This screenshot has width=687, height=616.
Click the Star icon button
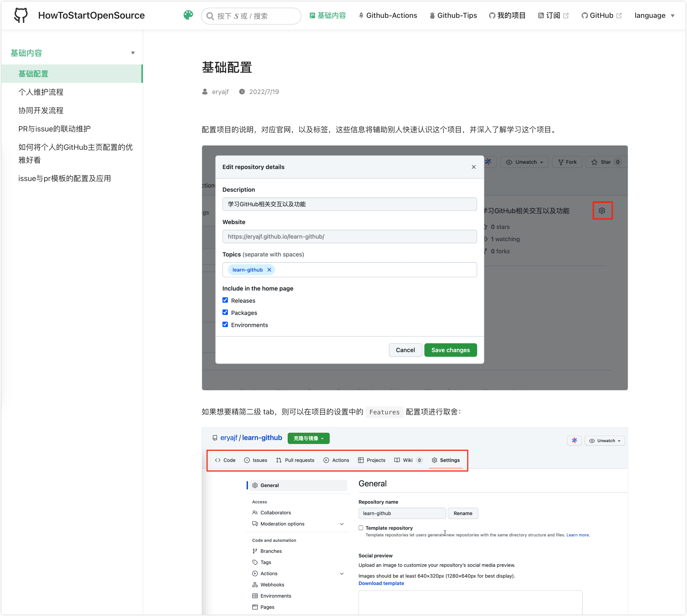click(x=594, y=162)
